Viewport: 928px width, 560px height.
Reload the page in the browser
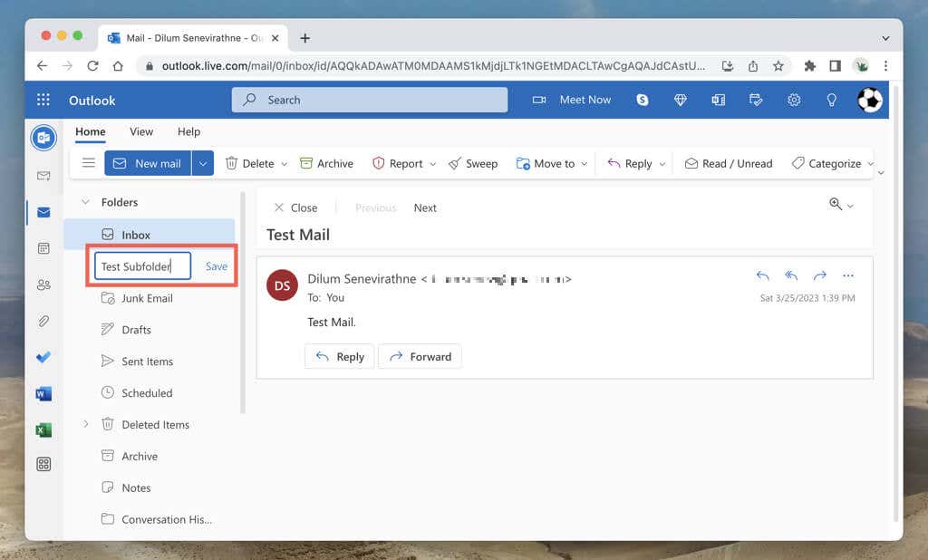pos(92,66)
